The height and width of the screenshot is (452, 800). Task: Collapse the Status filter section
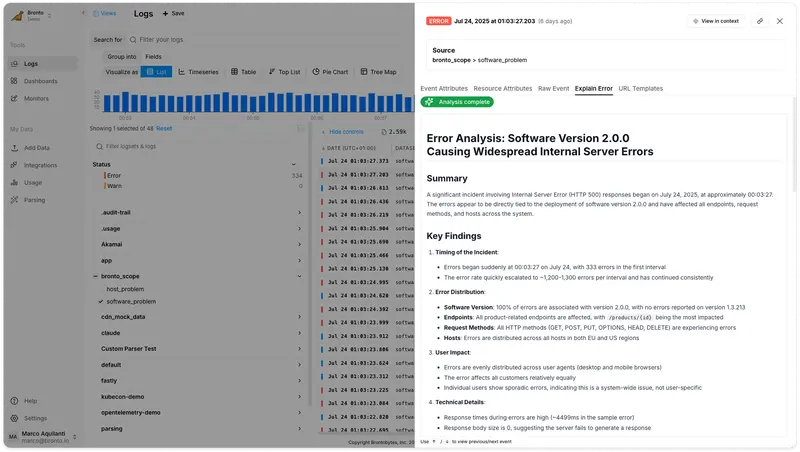pos(293,164)
